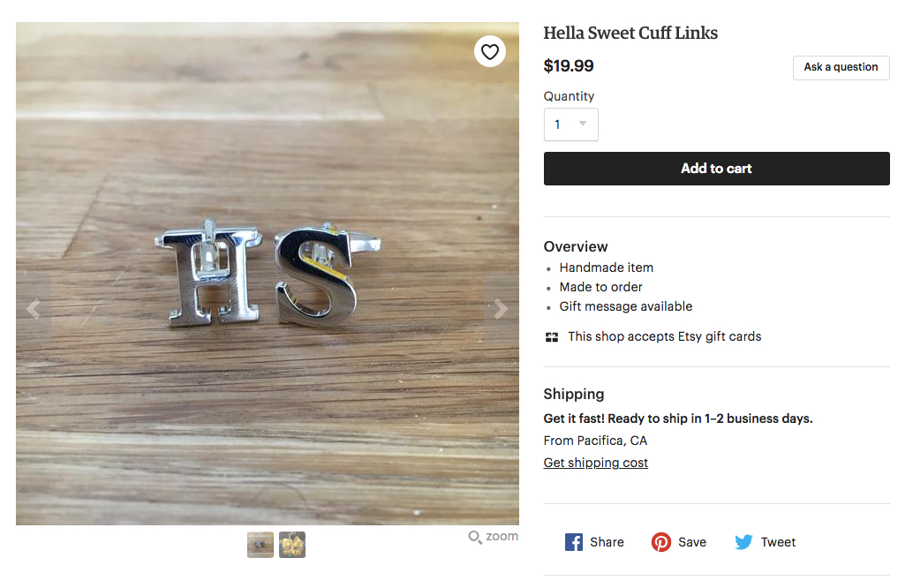Viewport: 913px width, 588px height.
Task: Click the Pinterest Save icon
Action: [x=661, y=542]
